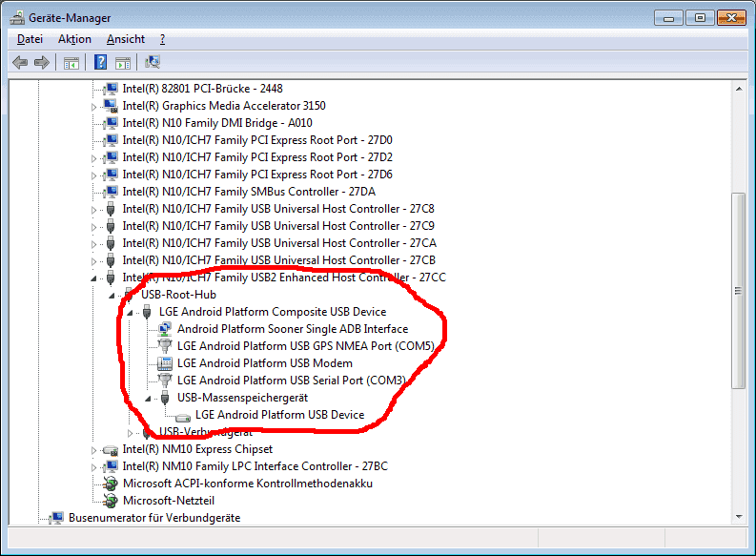Open the Ansicht menu

(126, 39)
